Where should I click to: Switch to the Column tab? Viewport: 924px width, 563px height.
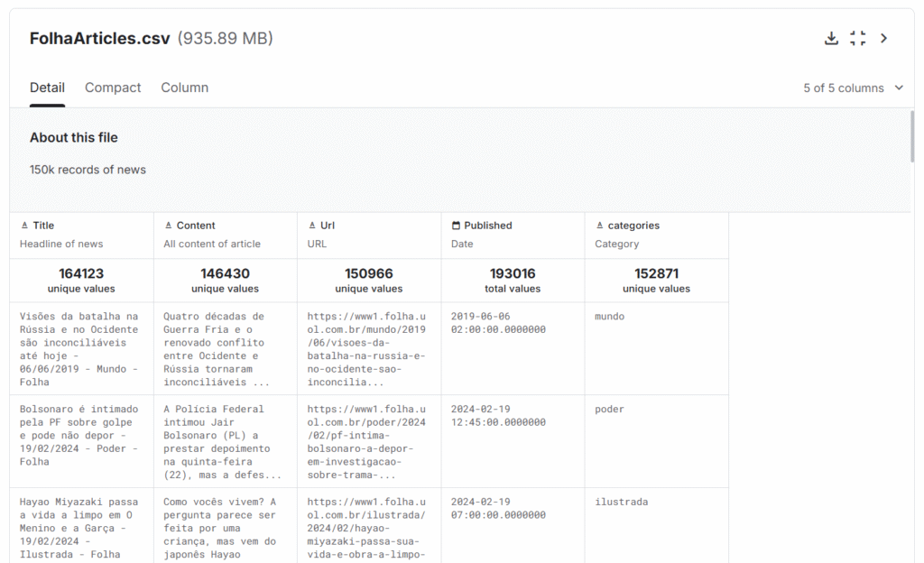(x=184, y=88)
